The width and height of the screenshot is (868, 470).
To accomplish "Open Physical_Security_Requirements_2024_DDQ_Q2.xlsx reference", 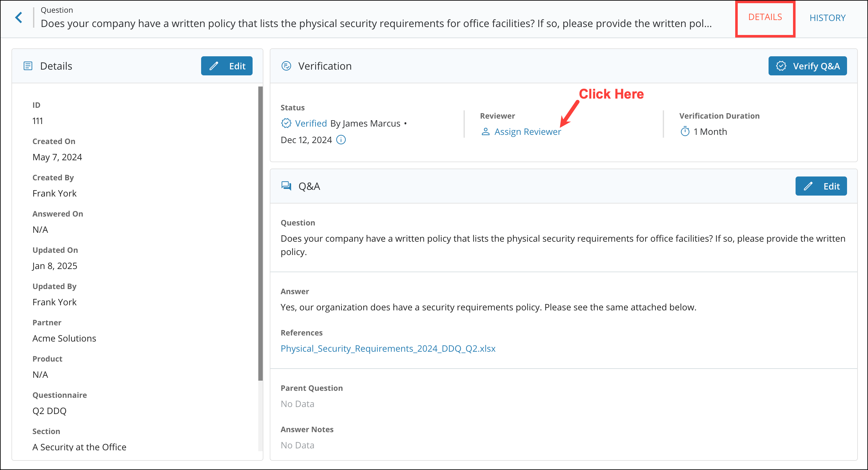I will 388,348.
